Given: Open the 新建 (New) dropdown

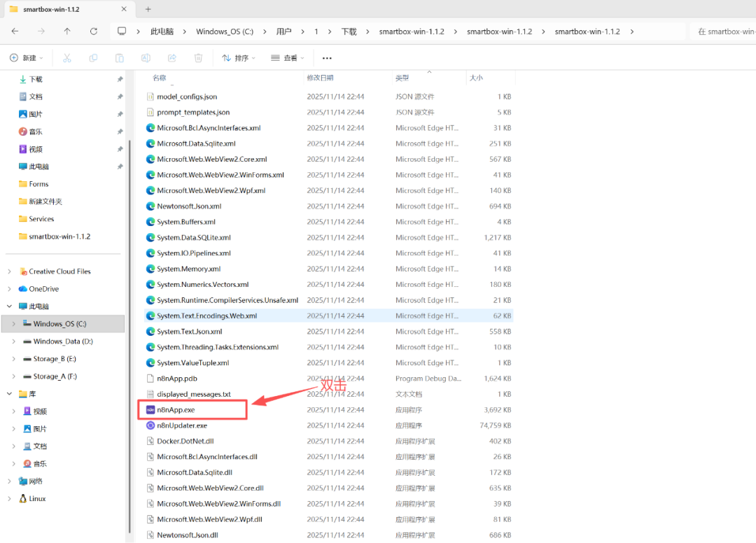Looking at the screenshot, I should pos(27,58).
